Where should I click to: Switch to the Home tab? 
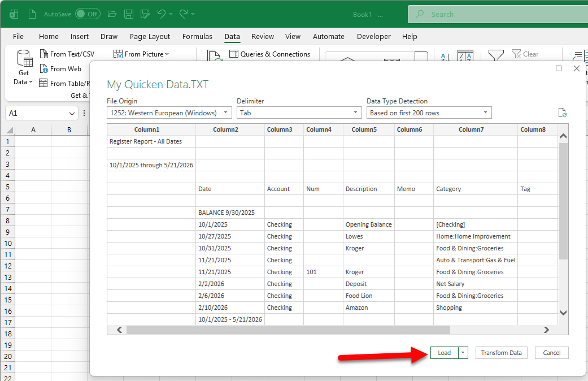[49, 36]
